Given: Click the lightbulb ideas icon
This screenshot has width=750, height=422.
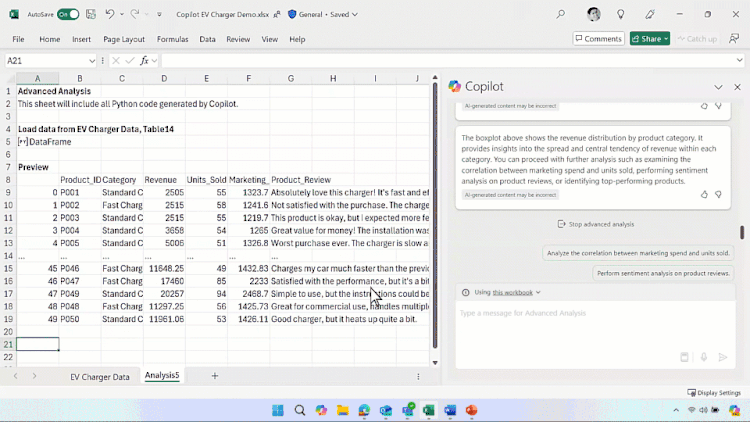Looking at the screenshot, I should [620, 14].
